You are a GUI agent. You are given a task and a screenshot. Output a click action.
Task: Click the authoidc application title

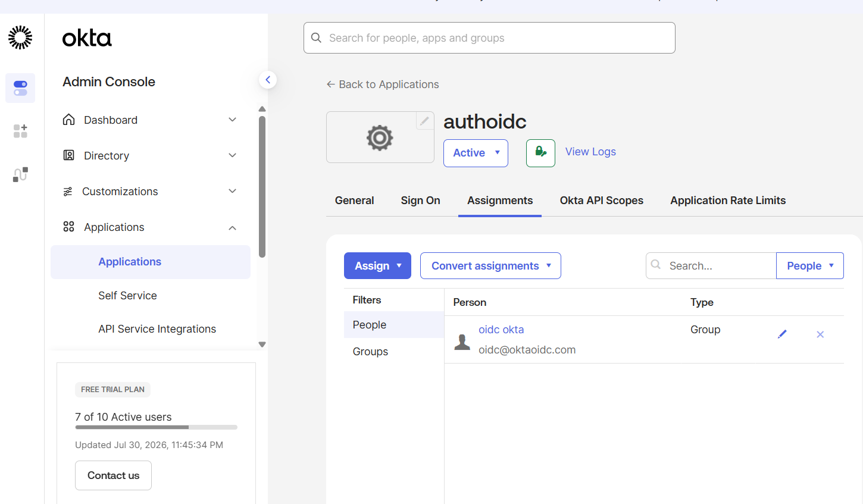coord(485,121)
